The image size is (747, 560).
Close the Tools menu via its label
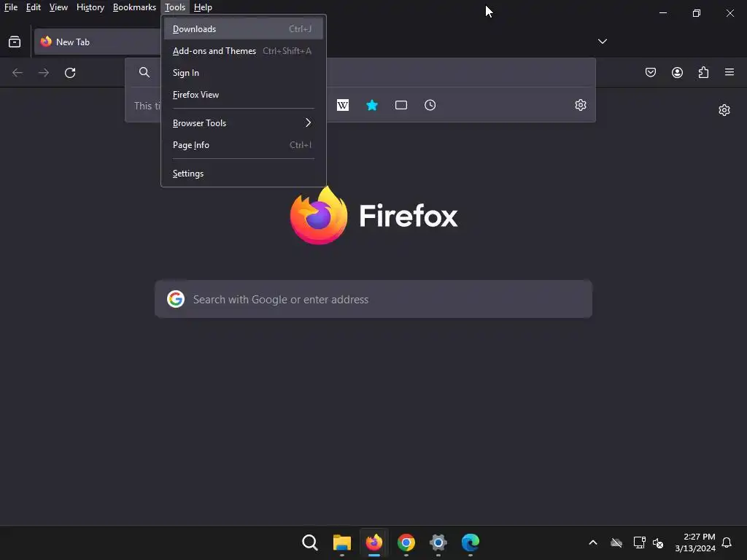click(175, 7)
